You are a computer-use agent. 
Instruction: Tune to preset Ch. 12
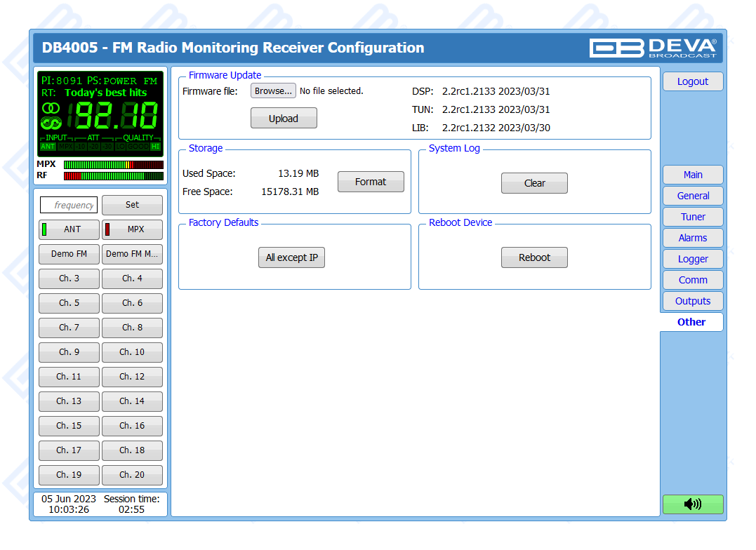(x=132, y=377)
